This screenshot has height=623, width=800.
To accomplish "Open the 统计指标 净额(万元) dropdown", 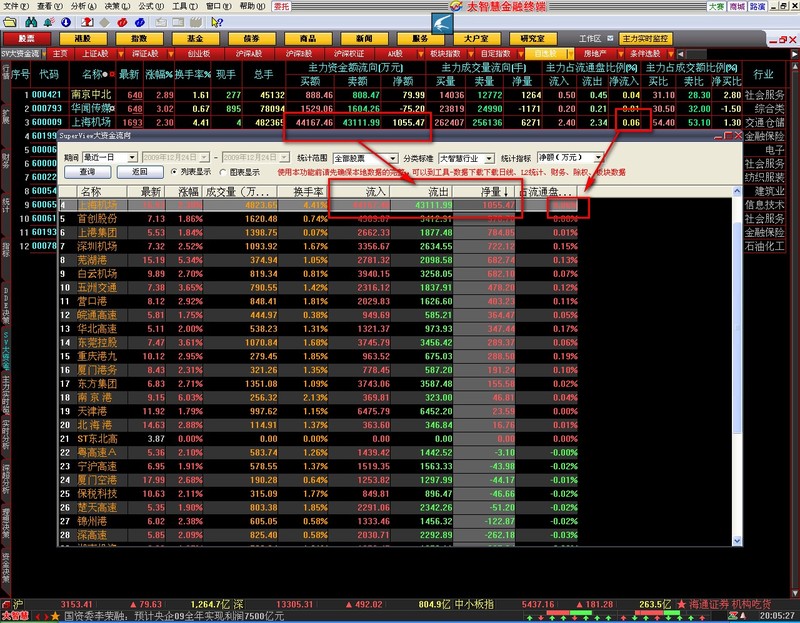I will click(x=598, y=157).
